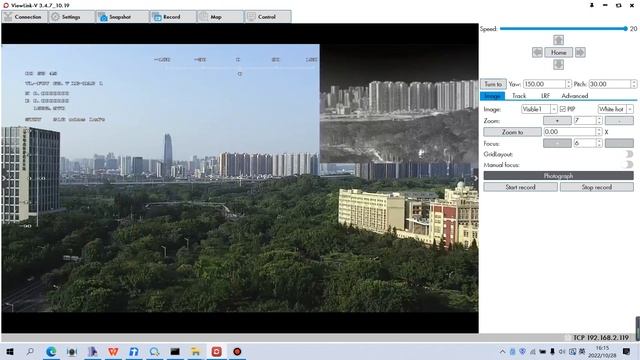Viewport: 640px width, 360px height.
Task: Open the Map toolbar item
Action: [x=220, y=17]
